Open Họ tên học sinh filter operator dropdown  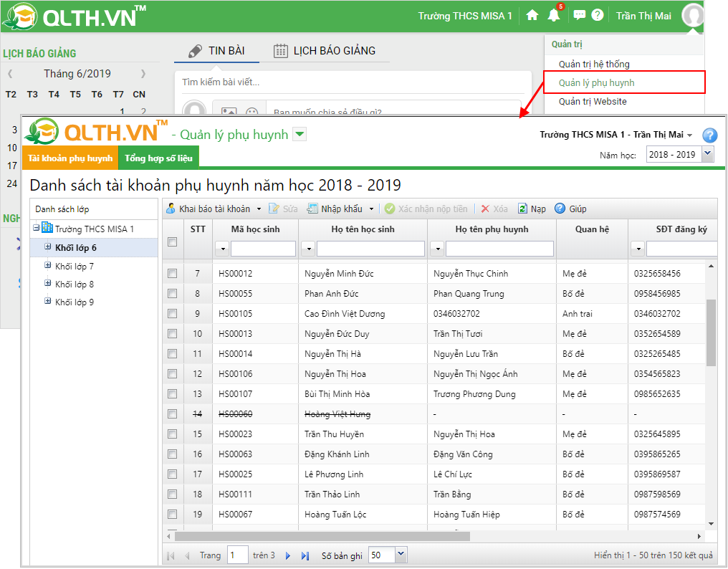(308, 249)
